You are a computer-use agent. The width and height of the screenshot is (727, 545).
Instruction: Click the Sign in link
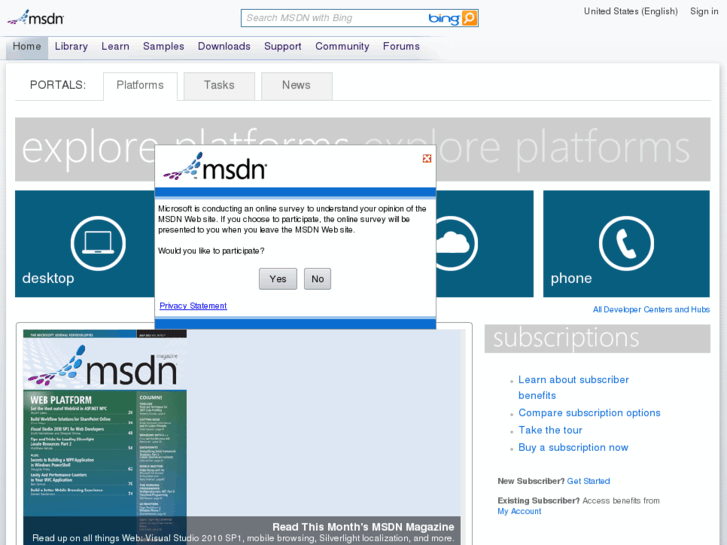(x=704, y=11)
